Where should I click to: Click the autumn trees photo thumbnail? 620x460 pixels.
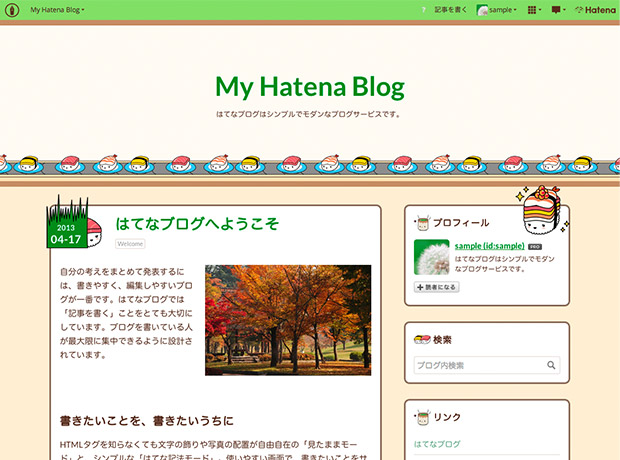pos(288,320)
